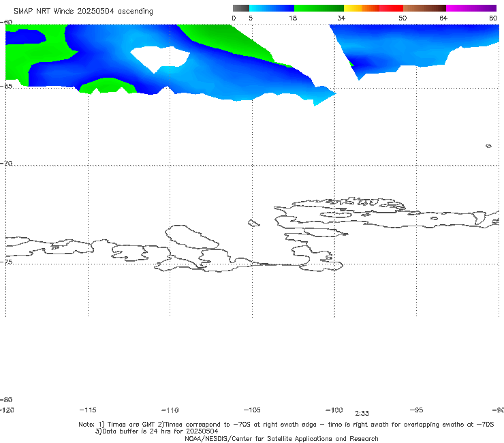Click the swath time label '2:33'
Viewport: 504px width, 443px height.
pyautogui.click(x=362, y=414)
